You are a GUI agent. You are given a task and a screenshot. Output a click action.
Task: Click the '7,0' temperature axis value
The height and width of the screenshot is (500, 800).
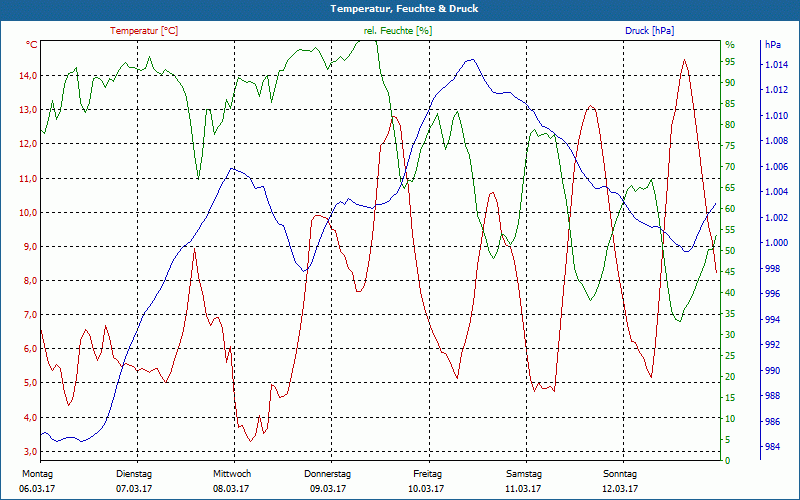point(30,315)
